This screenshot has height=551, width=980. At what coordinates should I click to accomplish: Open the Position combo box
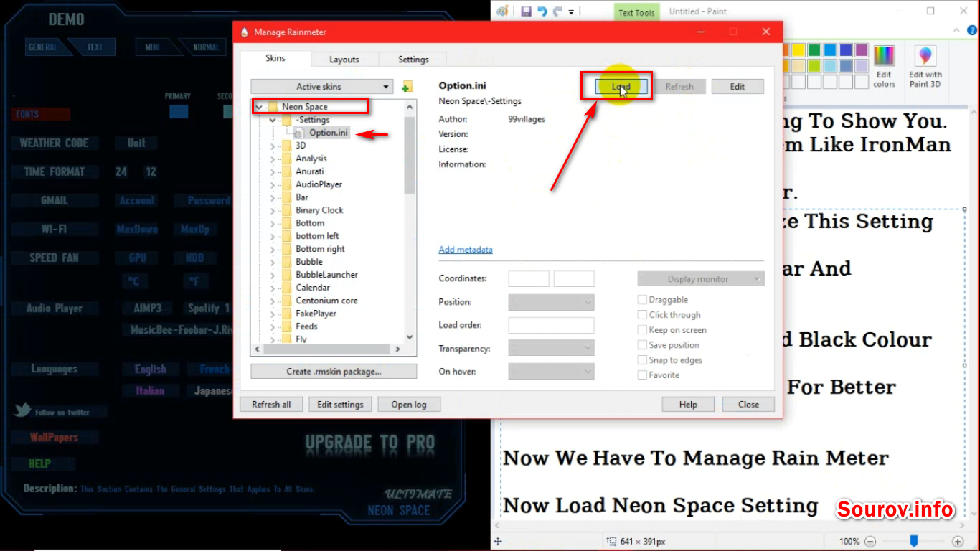pyautogui.click(x=551, y=303)
